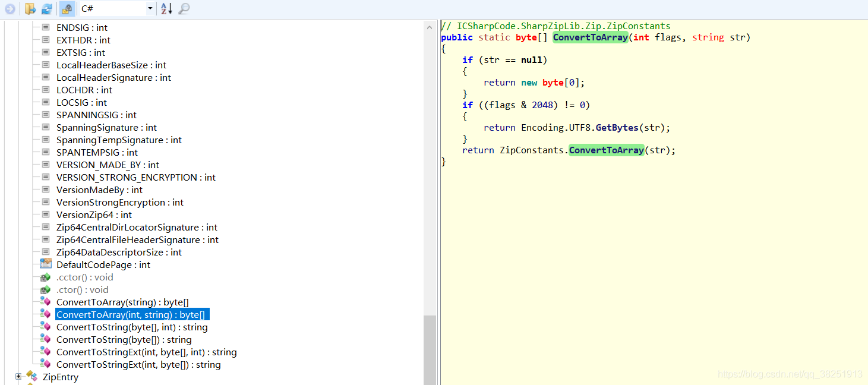Select Zip64CentralDirLocatorSignature field
The height and width of the screenshot is (385, 868).
click(x=137, y=227)
